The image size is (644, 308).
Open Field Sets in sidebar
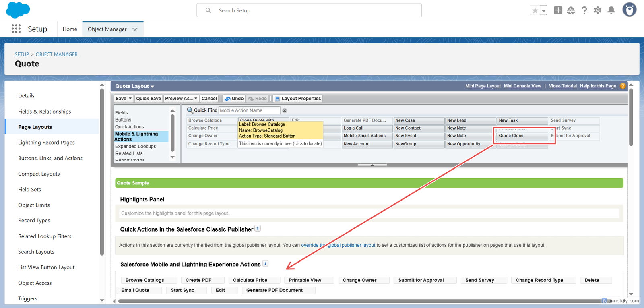click(x=29, y=190)
